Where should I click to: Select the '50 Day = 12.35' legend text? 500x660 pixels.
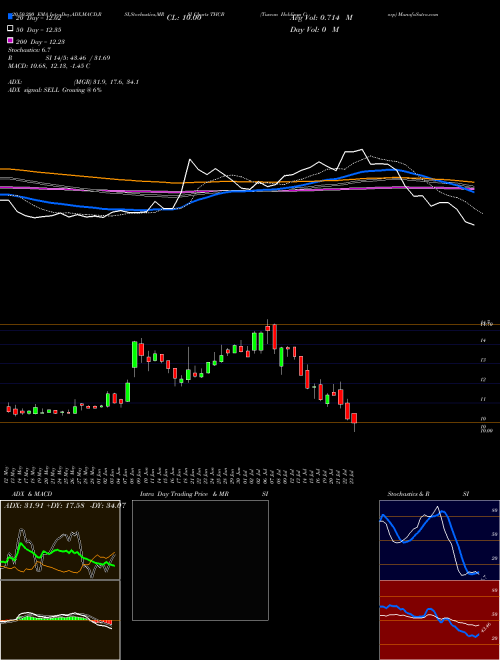[38, 30]
